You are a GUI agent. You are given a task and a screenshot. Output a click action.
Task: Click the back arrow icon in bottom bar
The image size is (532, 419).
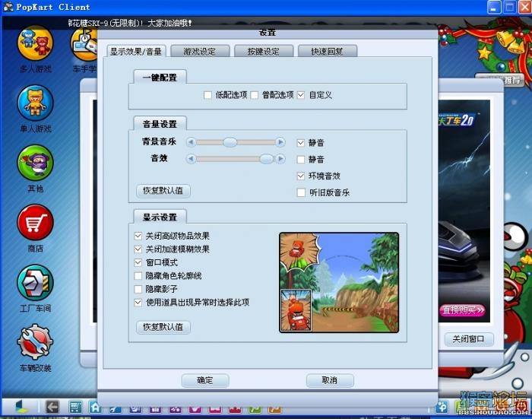click(x=52, y=407)
